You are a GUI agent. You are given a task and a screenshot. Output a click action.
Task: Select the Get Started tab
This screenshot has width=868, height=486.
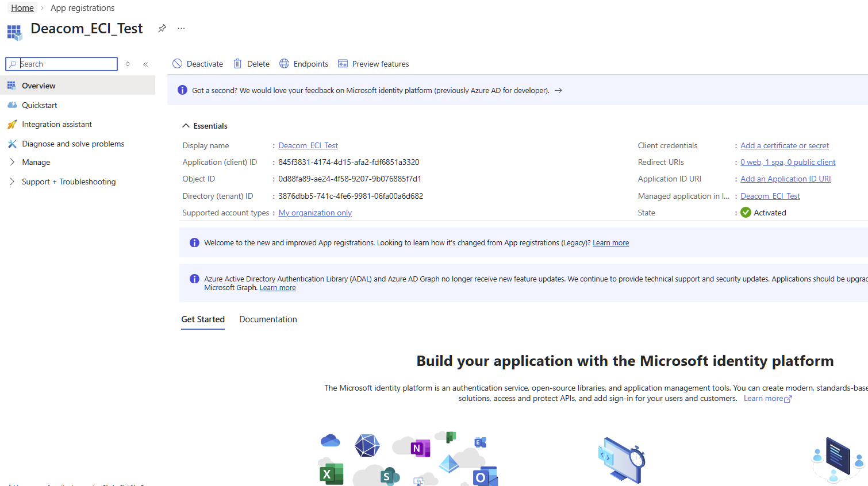point(203,319)
